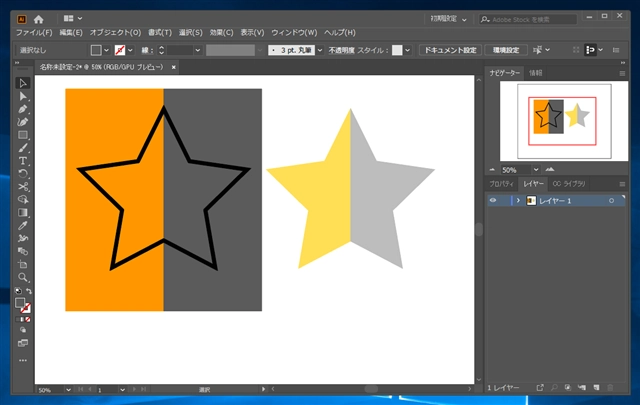The width and height of the screenshot is (640, 405).
Task: Expand レイヤー 1 contents
Action: coord(518,200)
